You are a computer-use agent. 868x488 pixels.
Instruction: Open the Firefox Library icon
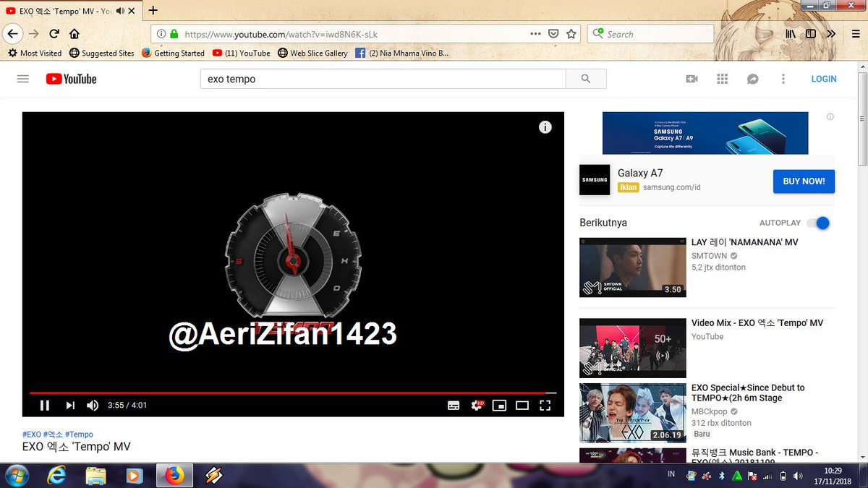(x=791, y=34)
